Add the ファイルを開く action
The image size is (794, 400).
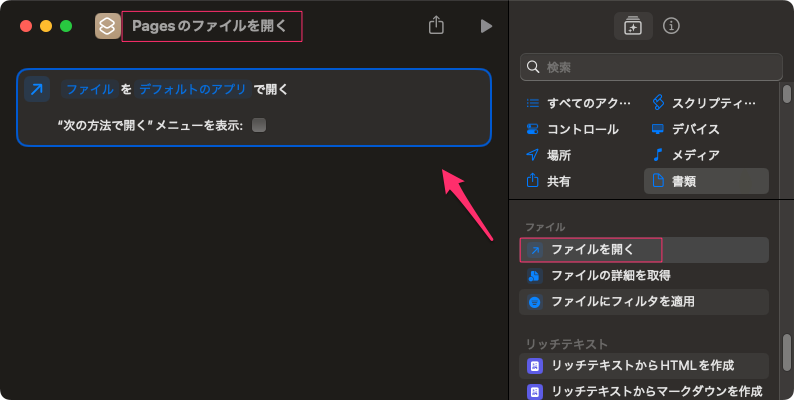pos(592,249)
